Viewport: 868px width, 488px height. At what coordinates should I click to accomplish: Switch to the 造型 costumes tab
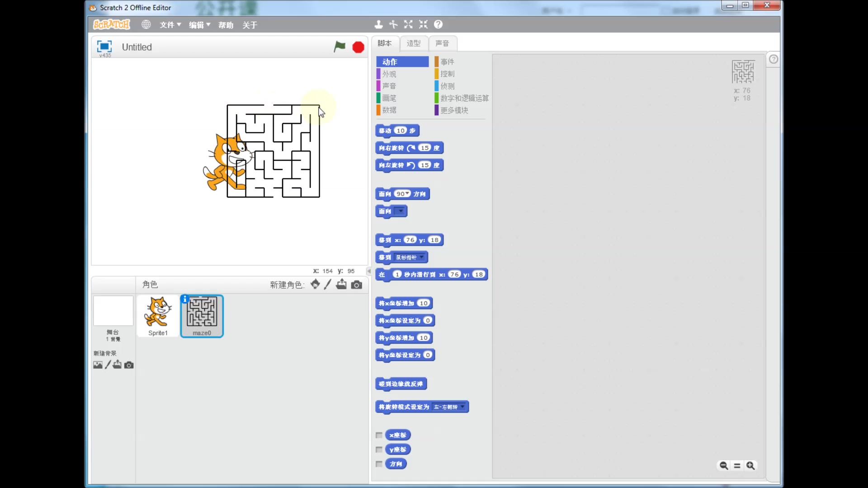pyautogui.click(x=413, y=43)
